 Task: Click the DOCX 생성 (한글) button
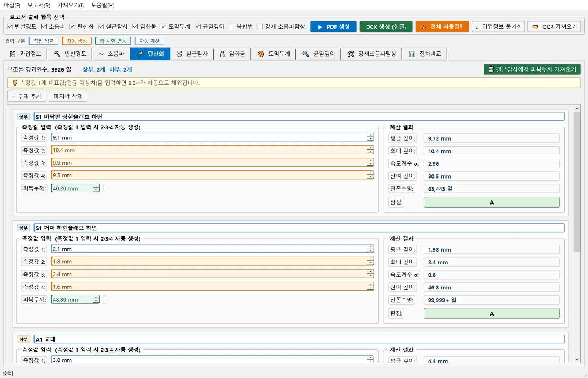[386, 27]
